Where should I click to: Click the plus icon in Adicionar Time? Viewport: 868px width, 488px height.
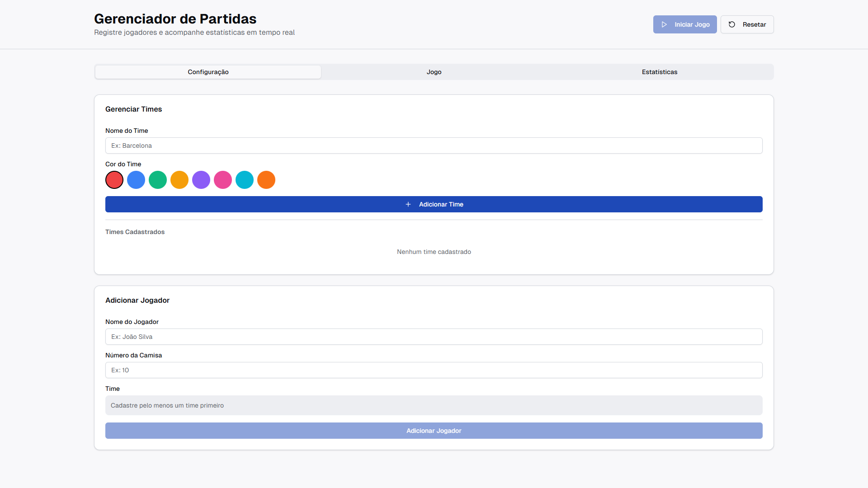pos(408,204)
